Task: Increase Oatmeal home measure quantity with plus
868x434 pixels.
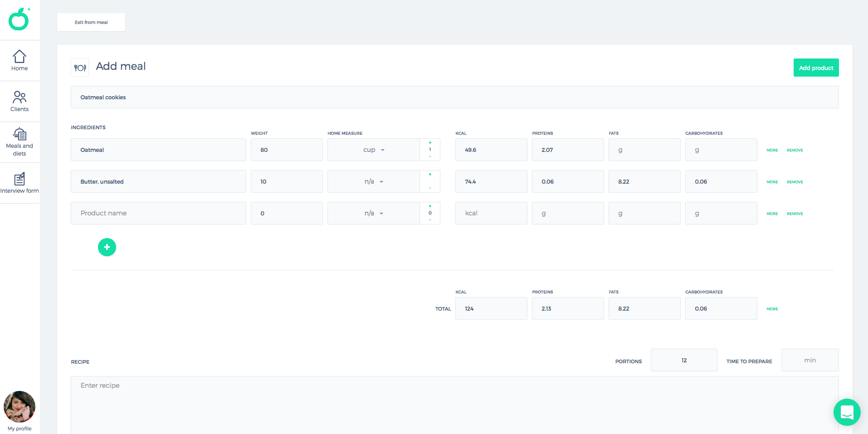Action: point(430,143)
